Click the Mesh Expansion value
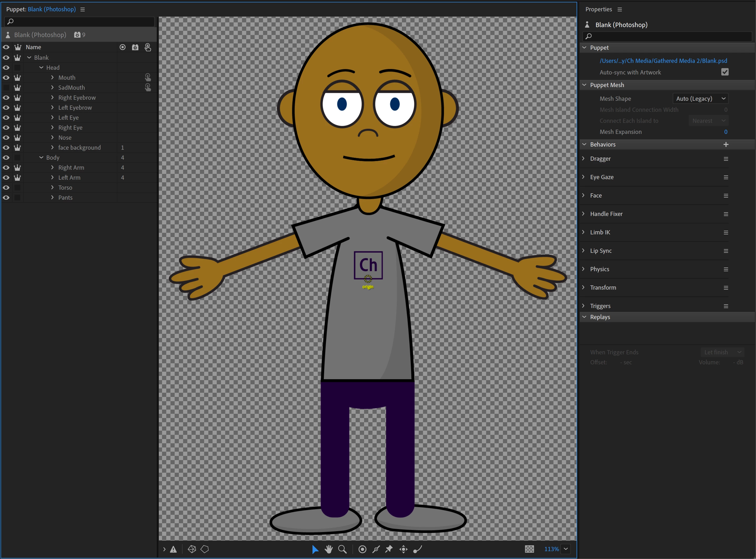This screenshot has height=559, width=756. click(725, 132)
